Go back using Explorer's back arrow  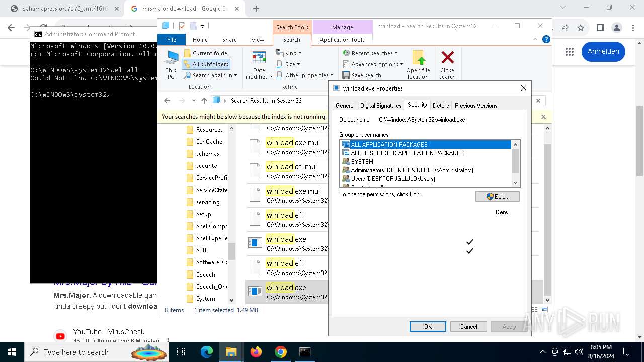coord(167,101)
